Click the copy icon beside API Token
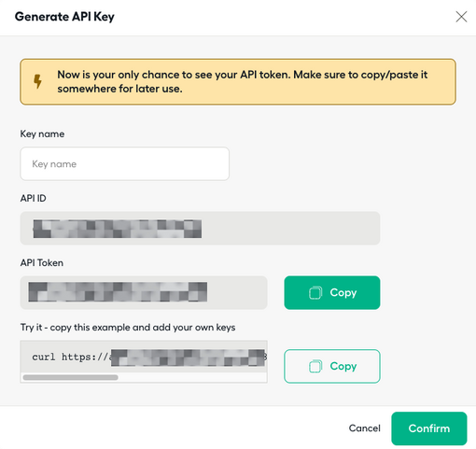This screenshot has height=449, width=476. pyautogui.click(x=315, y=293)
